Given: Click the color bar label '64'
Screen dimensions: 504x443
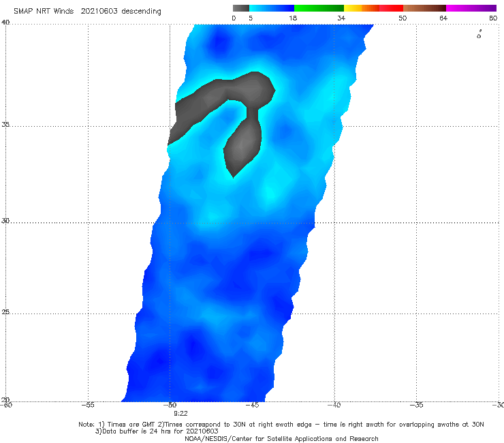Looking at the screenshot, I should coord(443,18).
